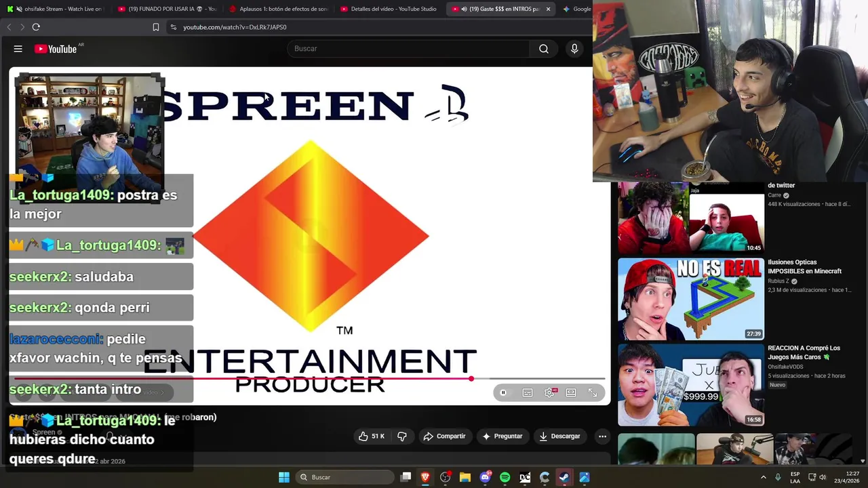
Task: Open the 10:45 Carre video thumbnail
Action: tap(691, 218)
